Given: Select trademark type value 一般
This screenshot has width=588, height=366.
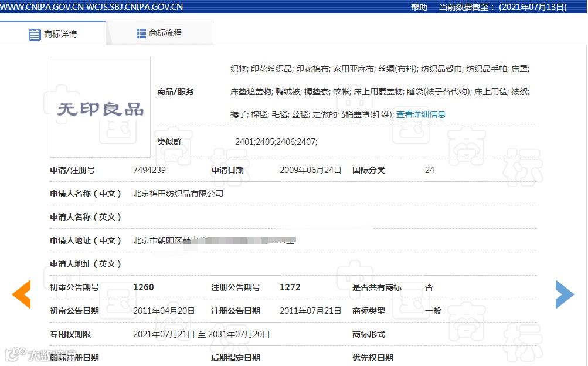Looking at the screenshot, I should (x=433, y=311).
